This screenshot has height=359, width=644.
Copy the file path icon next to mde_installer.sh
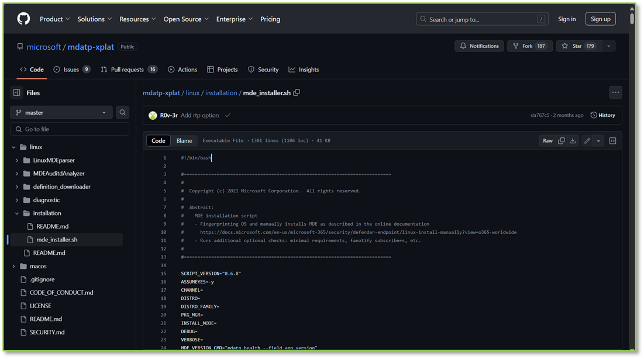tap(297, 92)
